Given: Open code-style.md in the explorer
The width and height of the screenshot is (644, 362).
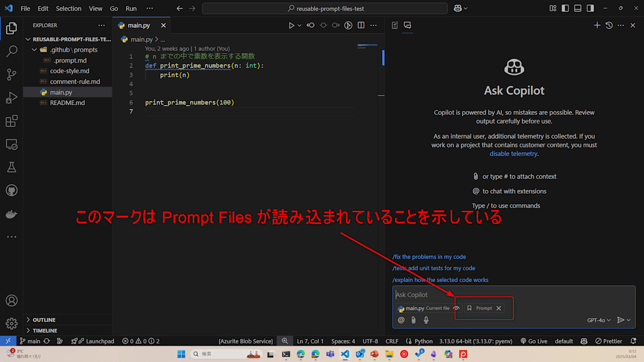Looking at the screenshot, I should [68, 71].
